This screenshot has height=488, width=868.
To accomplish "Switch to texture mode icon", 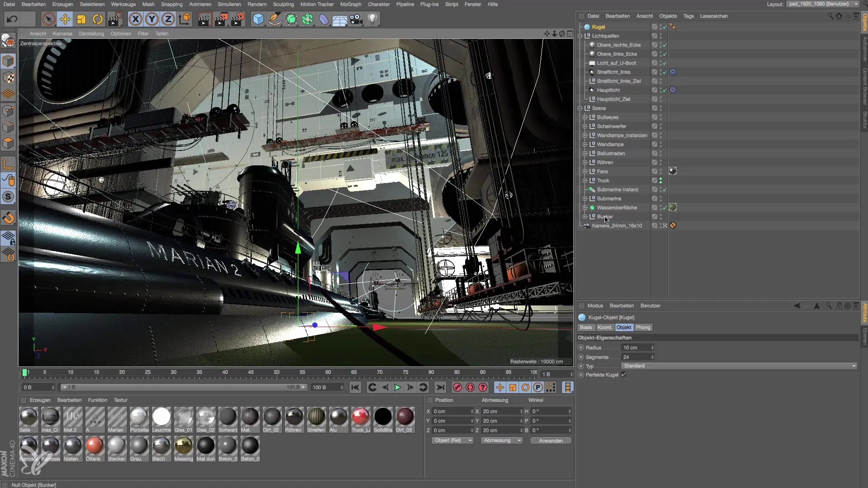I will 8,78.
